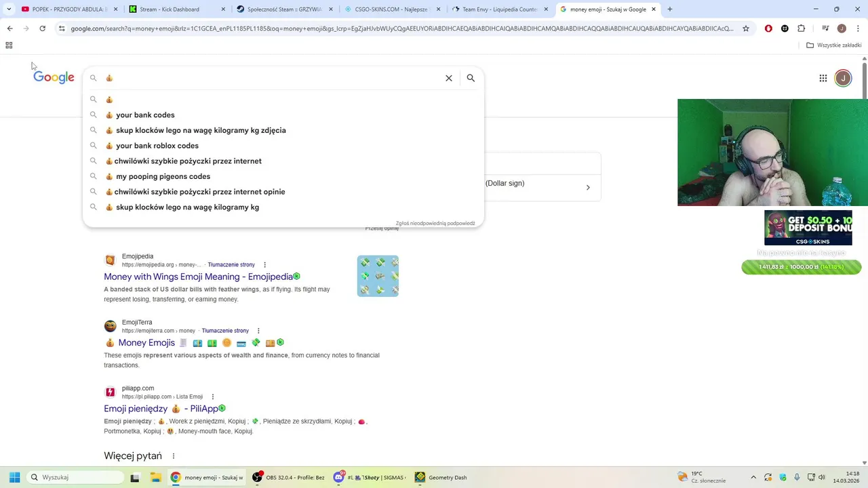Screen dimensions: 868x488
Task: Open the Emojipedia money wings thumbnail
Action: coord(378,276)
